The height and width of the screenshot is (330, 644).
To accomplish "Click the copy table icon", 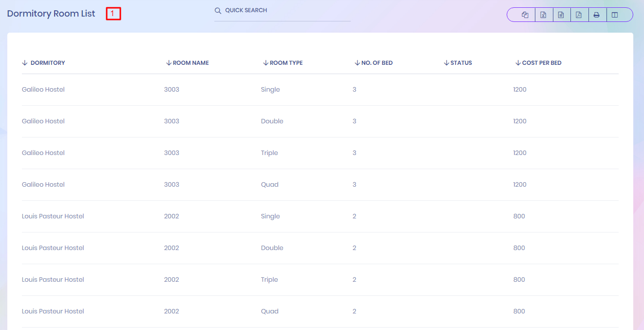I will [x=525, y=15].
